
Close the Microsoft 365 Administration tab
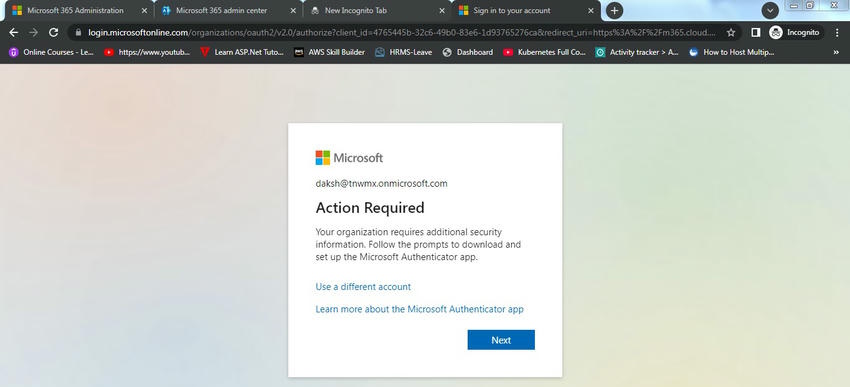pyautogui.click(x=144, y=10)
